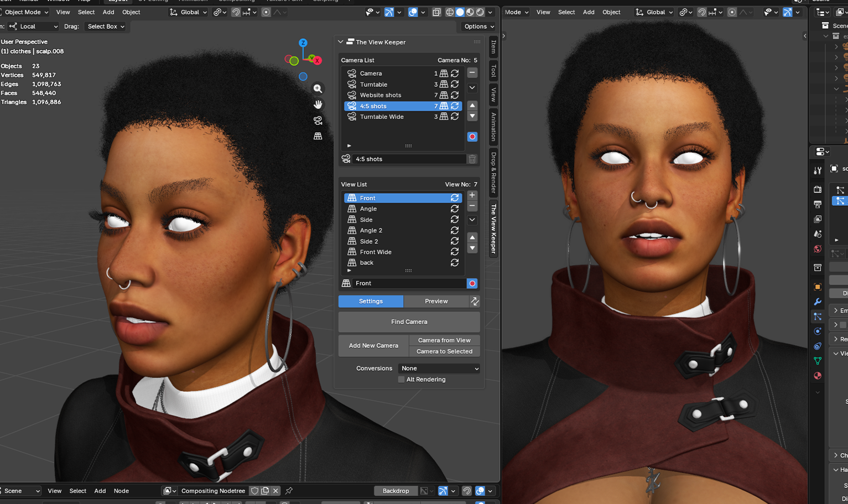This screenshot has width=848, height=504.
Task: Open Material properties in the sidebar
Action: click(x=818, y=375)
